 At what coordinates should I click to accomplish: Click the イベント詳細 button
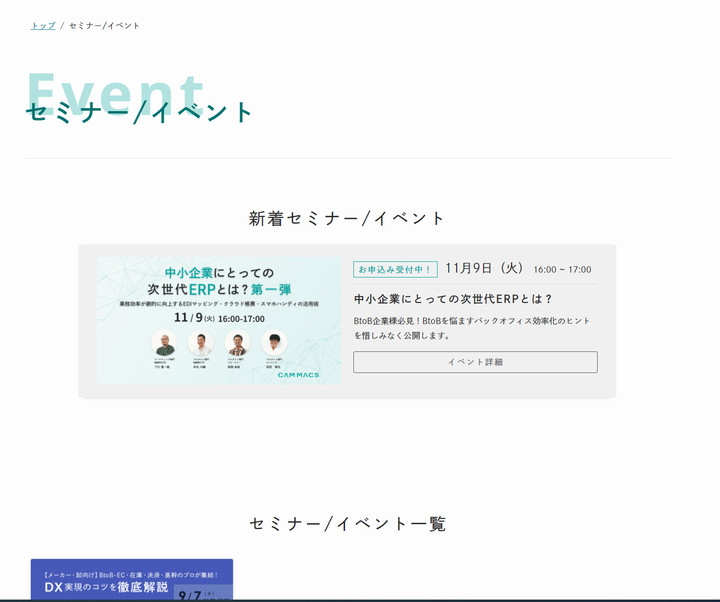[475, 362]
